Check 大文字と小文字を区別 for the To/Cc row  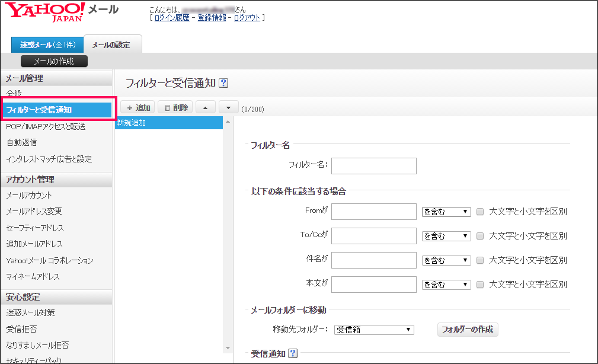coord(480,236)
